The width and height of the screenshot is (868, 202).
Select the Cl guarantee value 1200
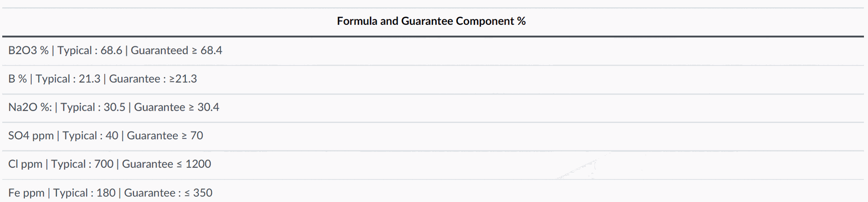click(x=198, y=164)
